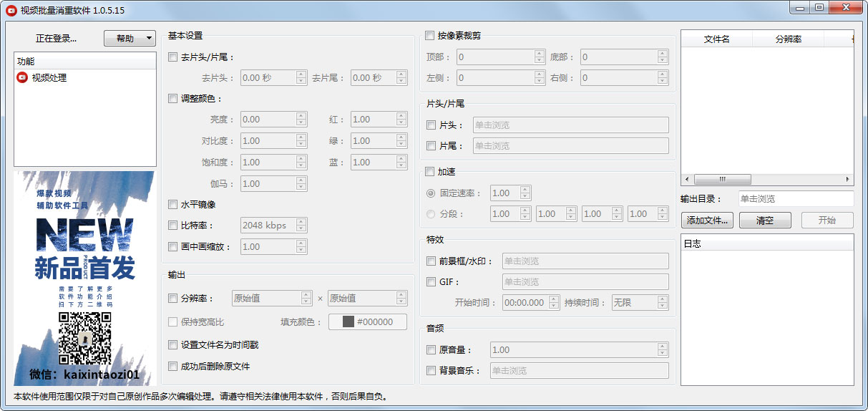This screenshot has width=868, height=411.
Task: Click the 输出目录 browse field
Action: 795,199
